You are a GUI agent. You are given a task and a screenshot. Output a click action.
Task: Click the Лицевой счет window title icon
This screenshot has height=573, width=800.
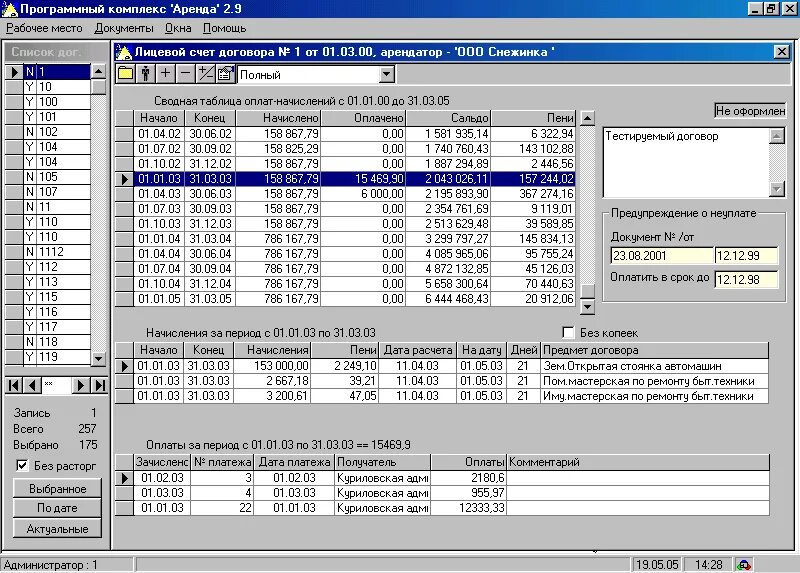click(123, 52)
